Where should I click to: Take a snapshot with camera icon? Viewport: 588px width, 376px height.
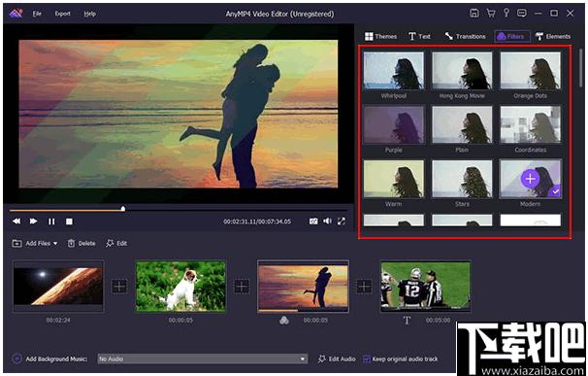pos(313,222)
